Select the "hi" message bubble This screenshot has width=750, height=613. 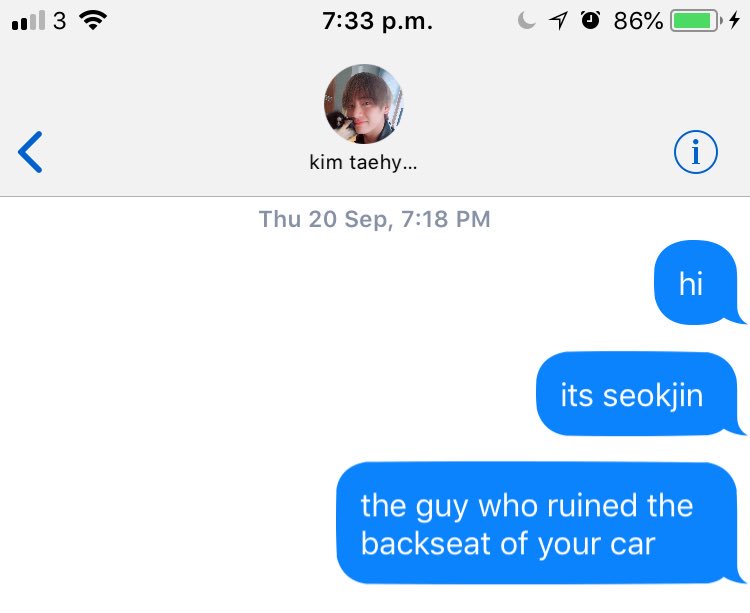[696, 283]
